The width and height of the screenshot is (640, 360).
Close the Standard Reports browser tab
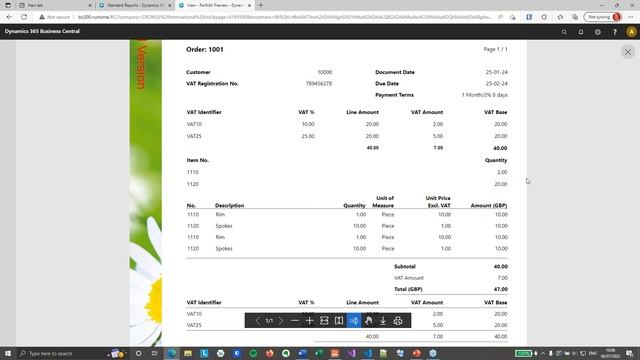[x=170, y=5]
